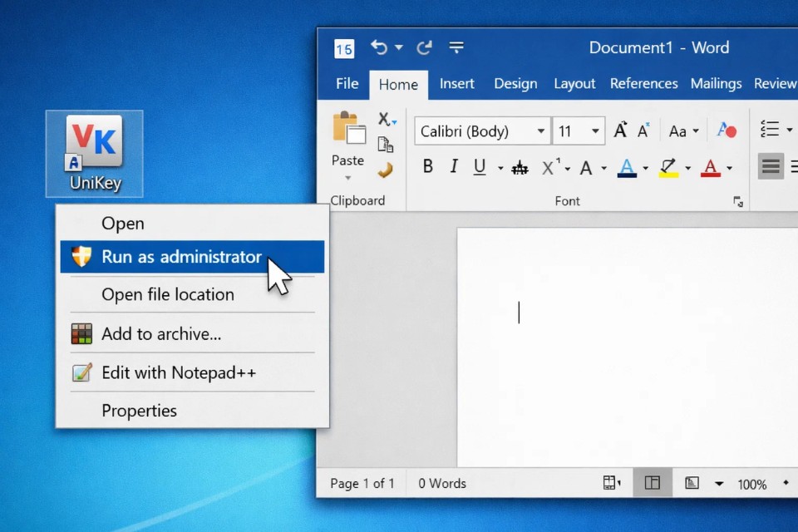
Task: Select the Format Painter brush icon
Action: pos(385,170)
